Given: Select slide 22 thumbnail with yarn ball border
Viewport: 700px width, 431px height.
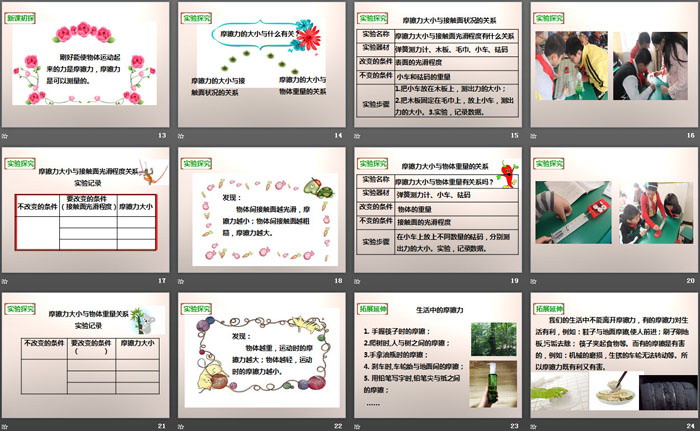Looking at the screenshot, I should point(262,356).
